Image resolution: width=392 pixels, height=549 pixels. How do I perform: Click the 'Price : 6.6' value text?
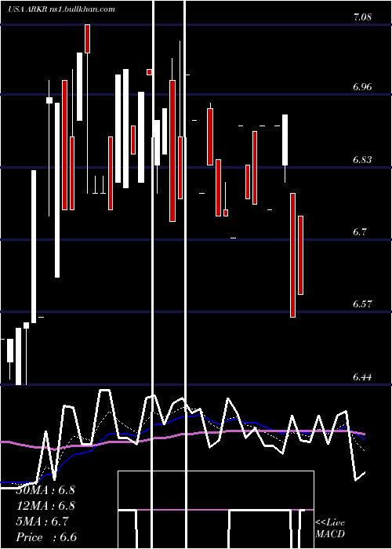point(46,537)
